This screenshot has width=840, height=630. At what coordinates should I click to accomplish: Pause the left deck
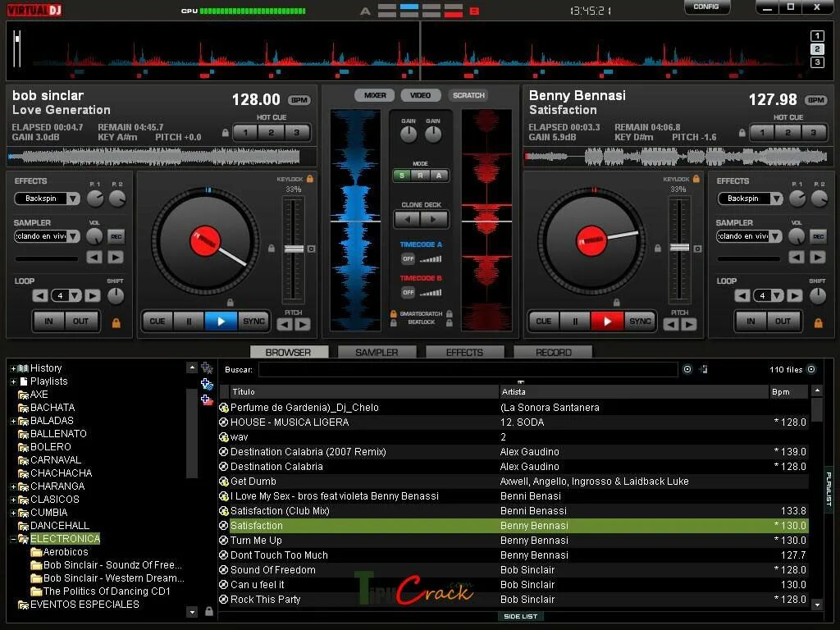[x=189, y=322]
